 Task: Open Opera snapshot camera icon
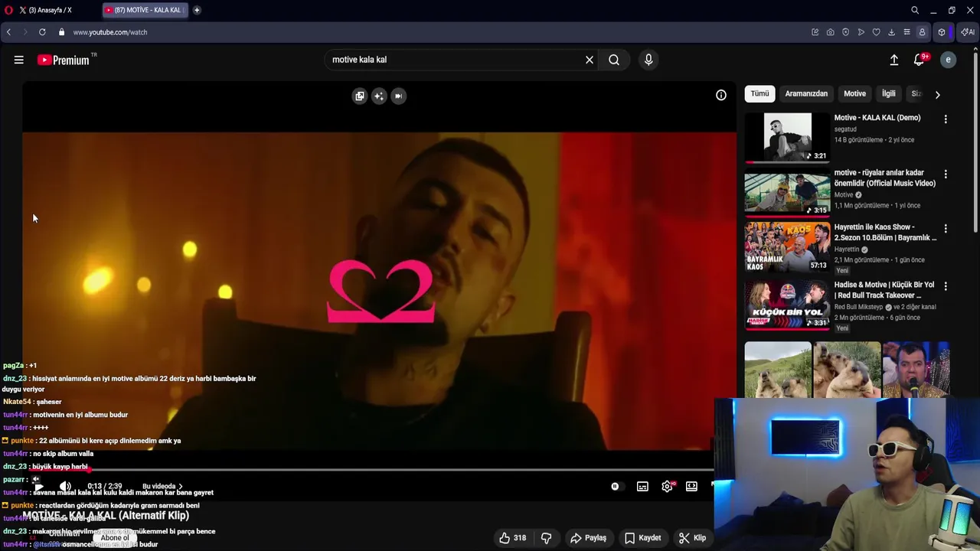[830, 32]
